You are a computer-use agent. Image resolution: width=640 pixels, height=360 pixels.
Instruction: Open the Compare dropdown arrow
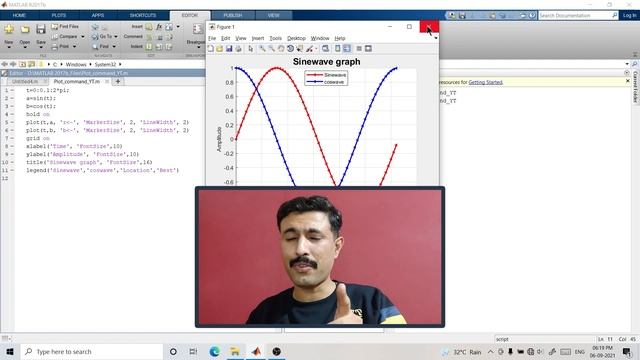click(x=83, y=37)
